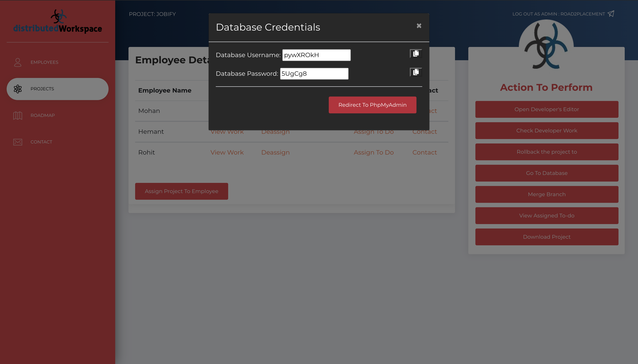Image resolution: width=638 pixels, height=364 pixels.
Task: Click Assign Project To Employee button
Action: pyautogui.click(x=181, y=191)
